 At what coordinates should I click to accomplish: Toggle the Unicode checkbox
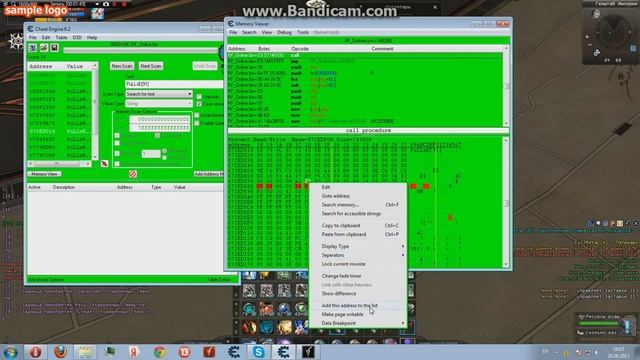point(199,97)
